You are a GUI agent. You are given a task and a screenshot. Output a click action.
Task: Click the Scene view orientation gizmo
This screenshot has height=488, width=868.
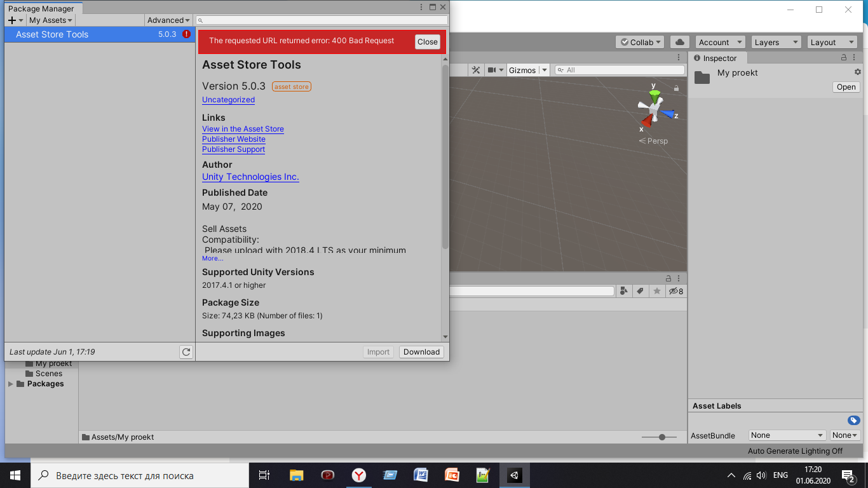pyautogui.click(x=654, y=110)
